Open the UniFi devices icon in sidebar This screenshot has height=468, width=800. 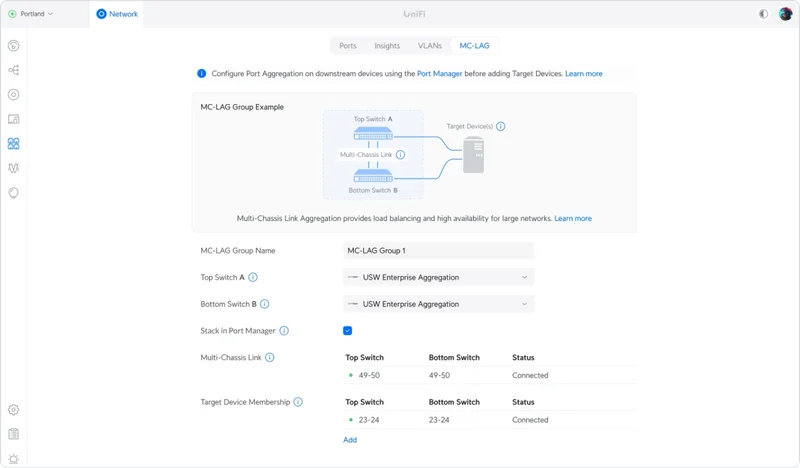point(14,95)
